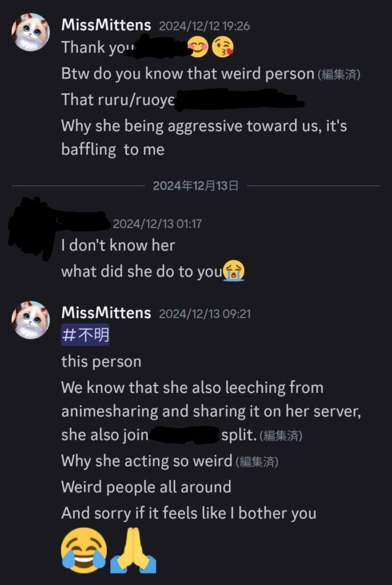Image resolution: width=392 pixels, height=585 pixels.
Task: Click edited tag after weird person
Action: pos(339,75)
